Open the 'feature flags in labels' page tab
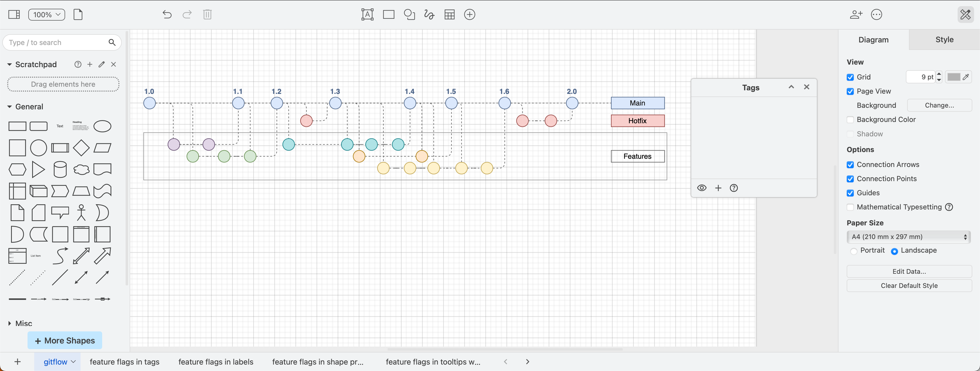 215,361
